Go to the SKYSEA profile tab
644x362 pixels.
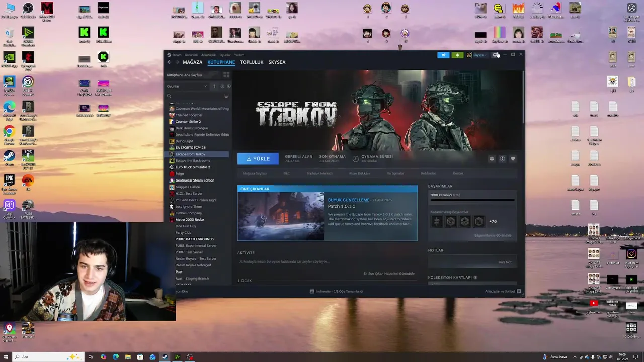point(277,62)
